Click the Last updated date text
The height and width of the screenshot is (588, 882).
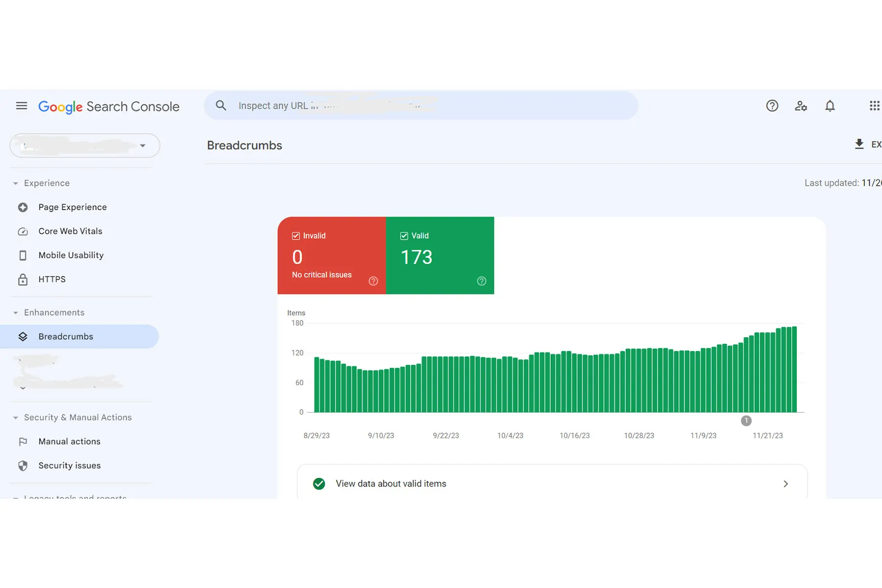[x=843, y=183]
